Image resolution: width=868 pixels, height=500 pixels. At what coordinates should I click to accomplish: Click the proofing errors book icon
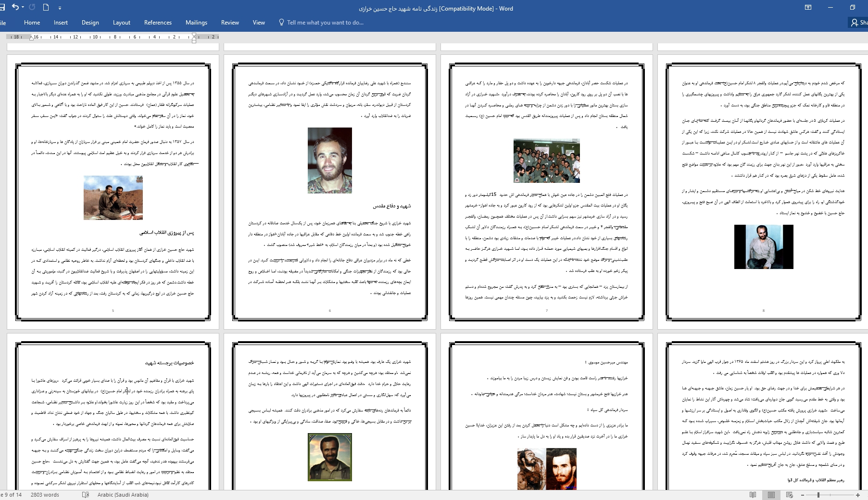click(x=86, y=495)
